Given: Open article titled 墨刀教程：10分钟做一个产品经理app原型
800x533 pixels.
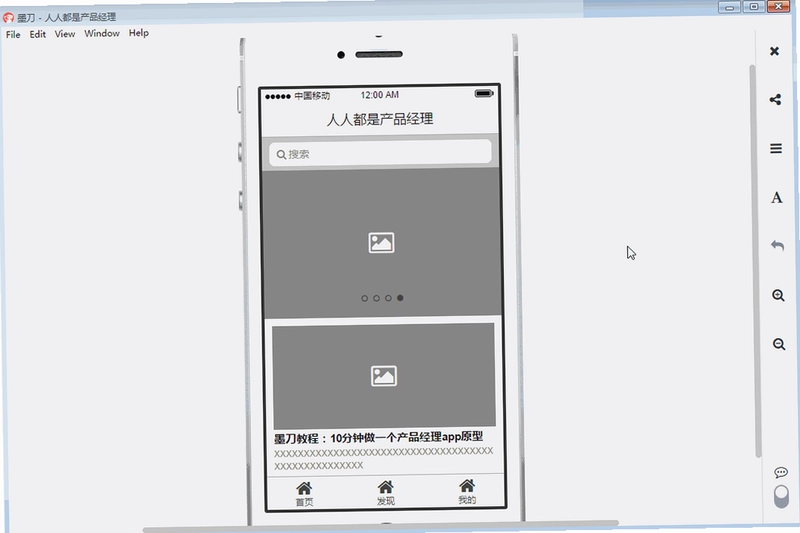Looking at the screenshot, I should pyautogui.click(x=378, y=438).
